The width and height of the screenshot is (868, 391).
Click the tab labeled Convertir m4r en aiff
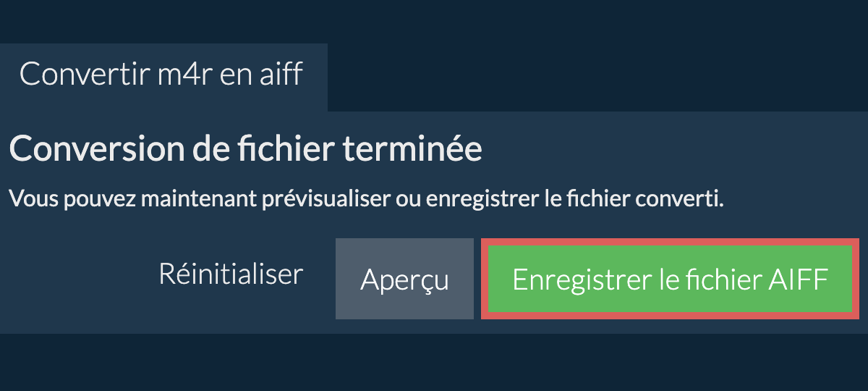point(161,75)
